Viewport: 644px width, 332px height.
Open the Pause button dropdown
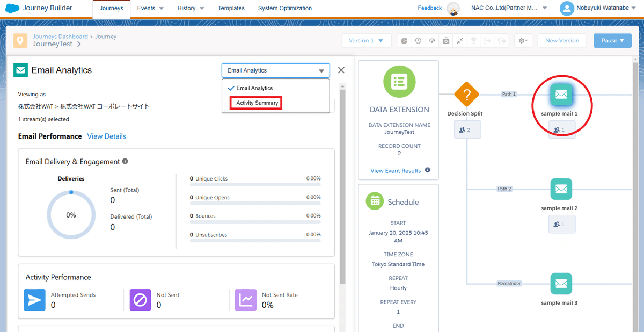[612, 41]
